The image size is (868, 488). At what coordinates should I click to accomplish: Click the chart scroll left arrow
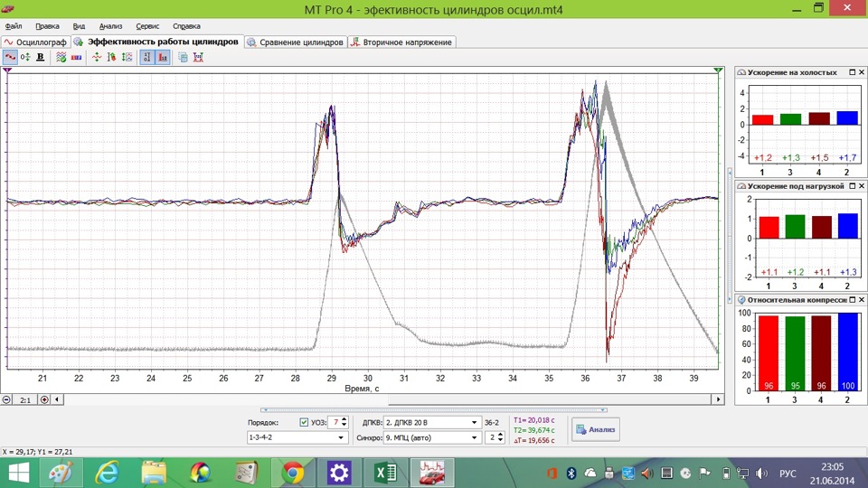(x=58, y=399)
